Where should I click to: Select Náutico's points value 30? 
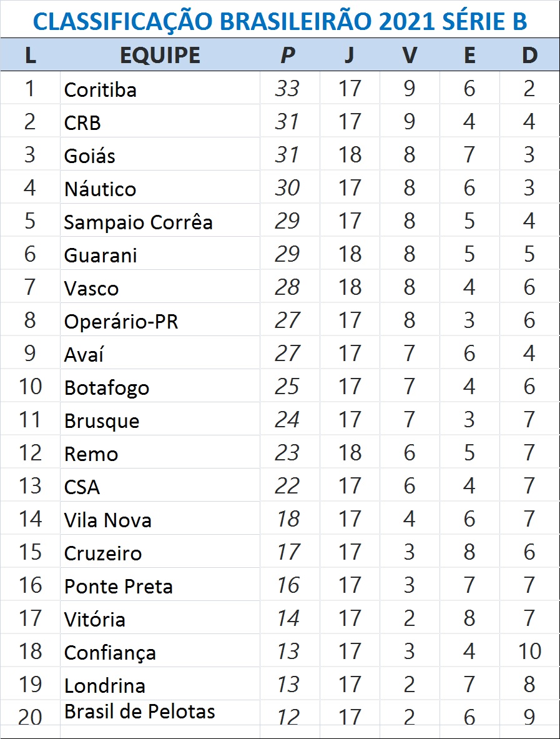tap(287, 188)
